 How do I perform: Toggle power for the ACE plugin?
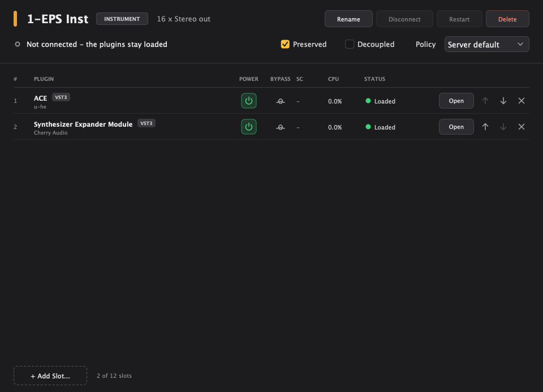[249, 101]
